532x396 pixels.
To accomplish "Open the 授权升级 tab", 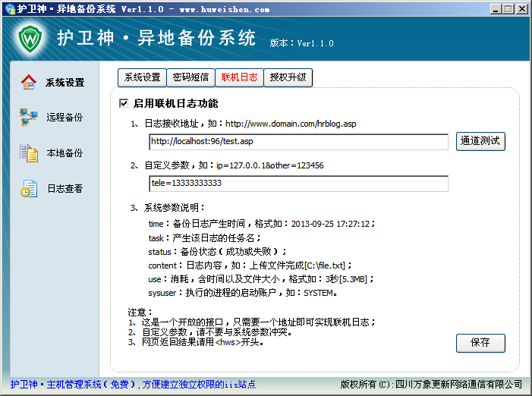I will pyautogui.click(x=288, y=77).
